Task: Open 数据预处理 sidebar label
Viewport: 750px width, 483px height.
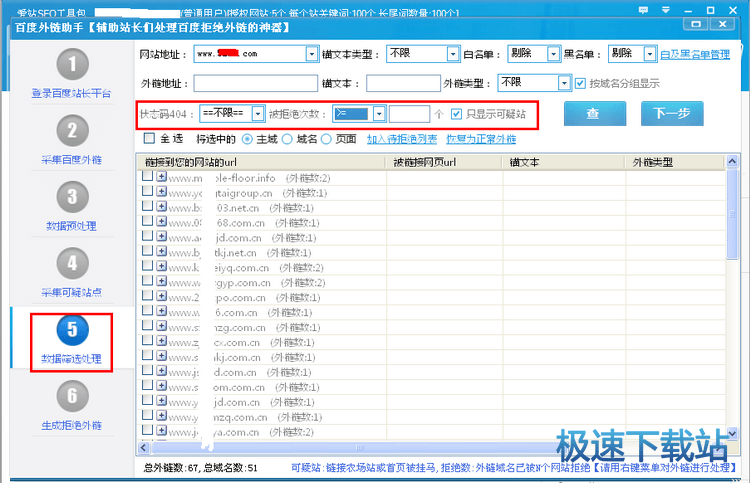Action: (x=71, y=226)
